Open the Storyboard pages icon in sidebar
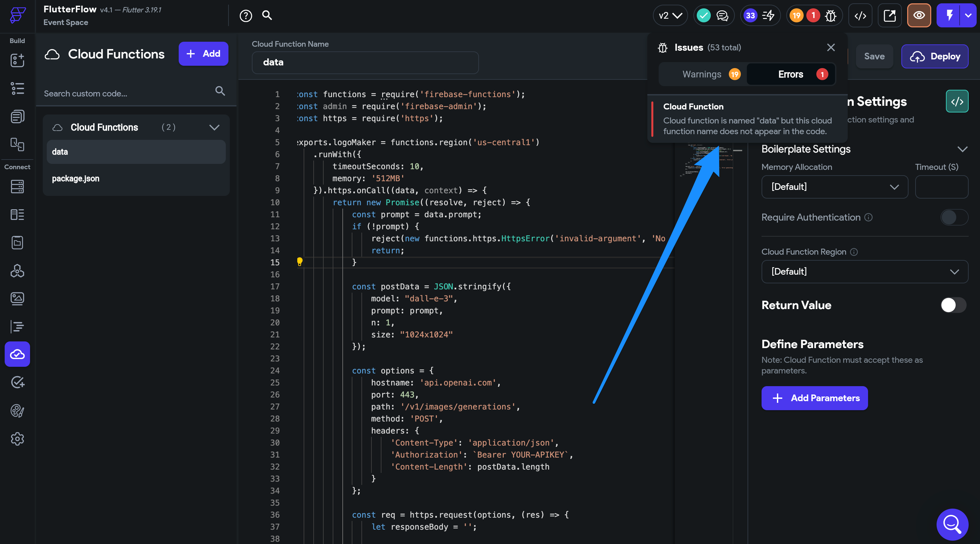 coord(17,116)
